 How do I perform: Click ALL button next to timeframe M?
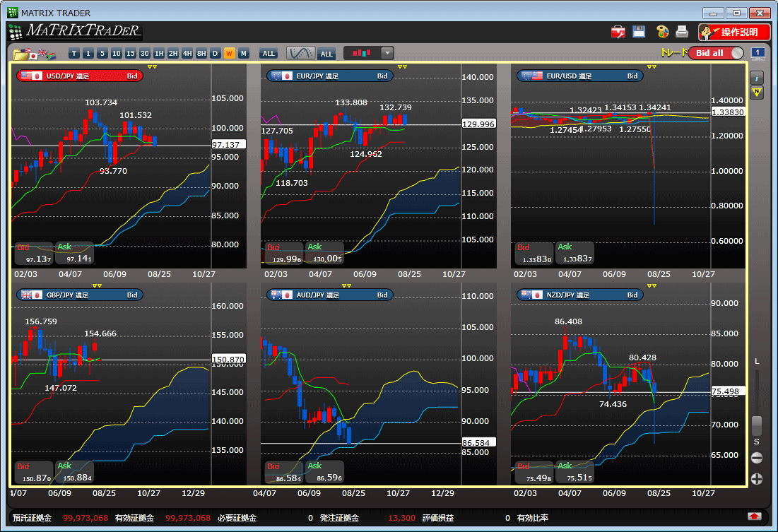[269, 54]
